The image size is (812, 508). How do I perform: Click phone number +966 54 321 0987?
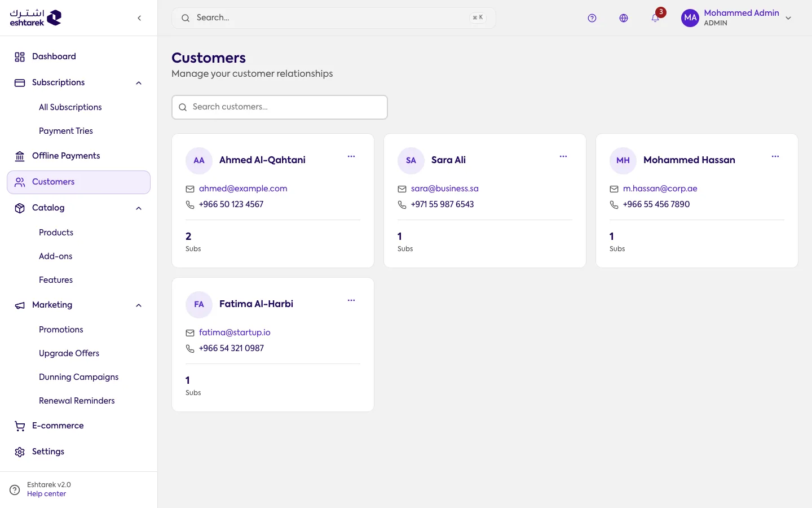pos(231,348)
